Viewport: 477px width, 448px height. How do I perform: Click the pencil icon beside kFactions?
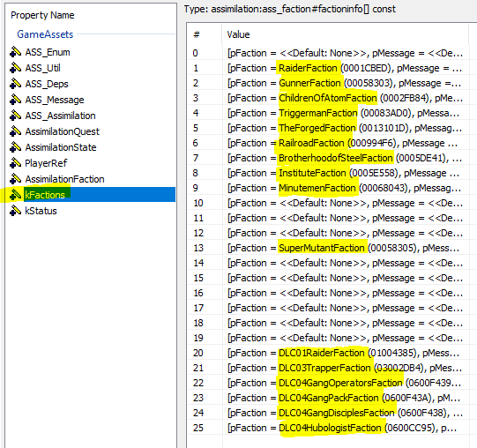[x=15, y=195]
